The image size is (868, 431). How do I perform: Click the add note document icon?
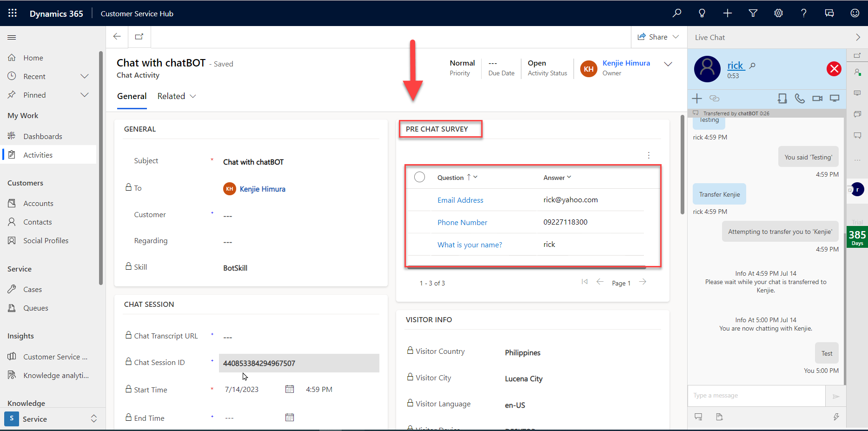tap(719, 417)
